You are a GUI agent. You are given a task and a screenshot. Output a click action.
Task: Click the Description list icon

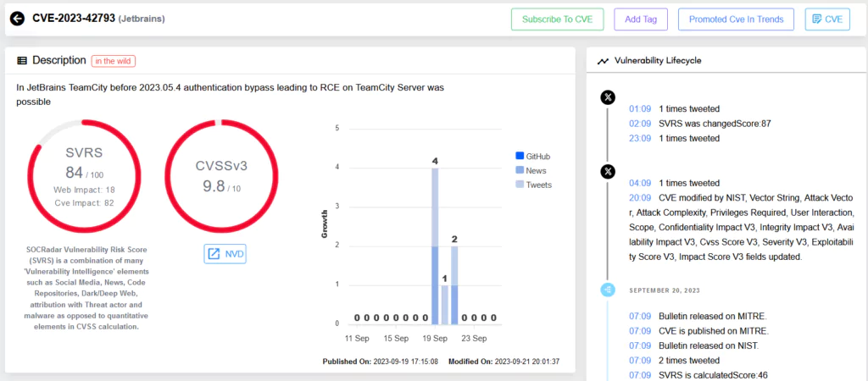pyautogui.click(x=22, y=61)
